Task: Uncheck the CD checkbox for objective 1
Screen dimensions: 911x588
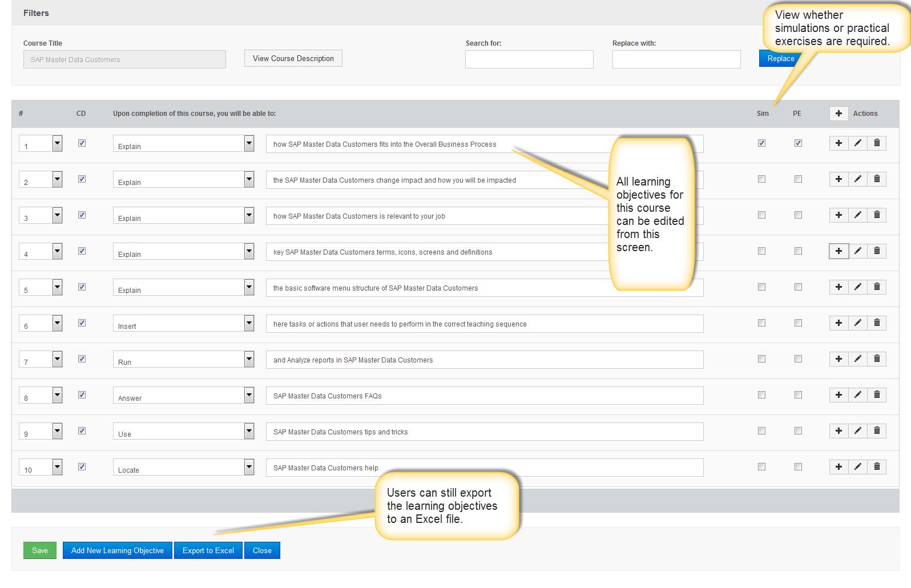Action: (82, 143)
